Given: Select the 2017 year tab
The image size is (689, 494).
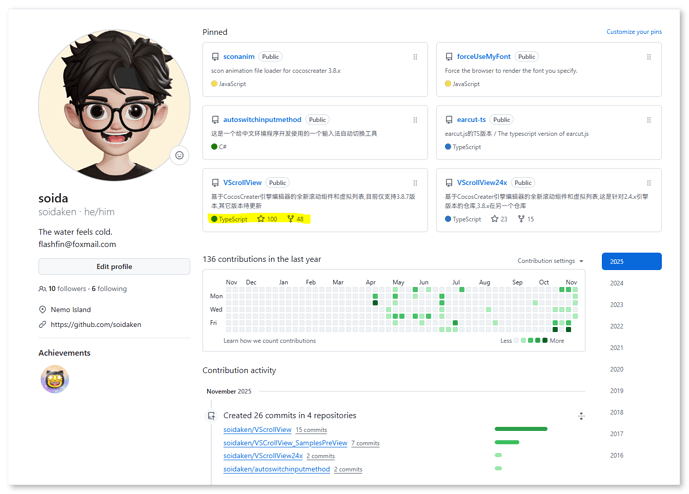Looking at the screenshot, I should pyautogui.click(x=616, y=434).
